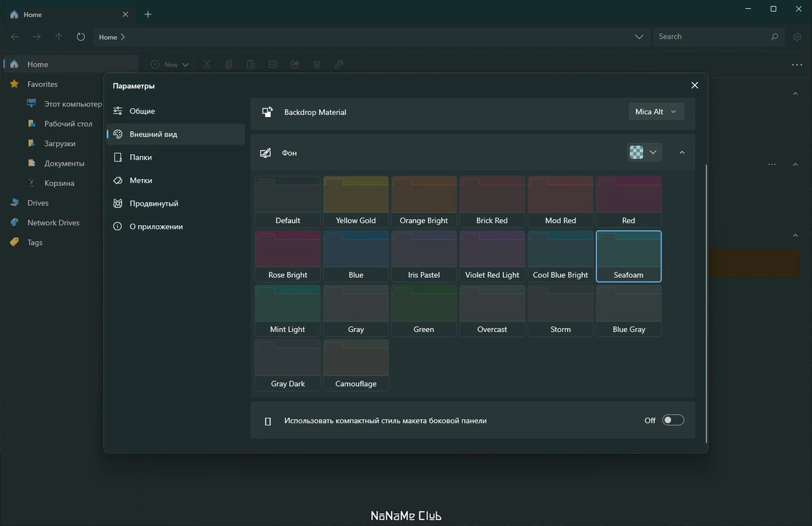Viewport: 812px width, 526px height.
Task: Click the search magnifier icon
Action: pyautogui.click(x=775, y=37)
